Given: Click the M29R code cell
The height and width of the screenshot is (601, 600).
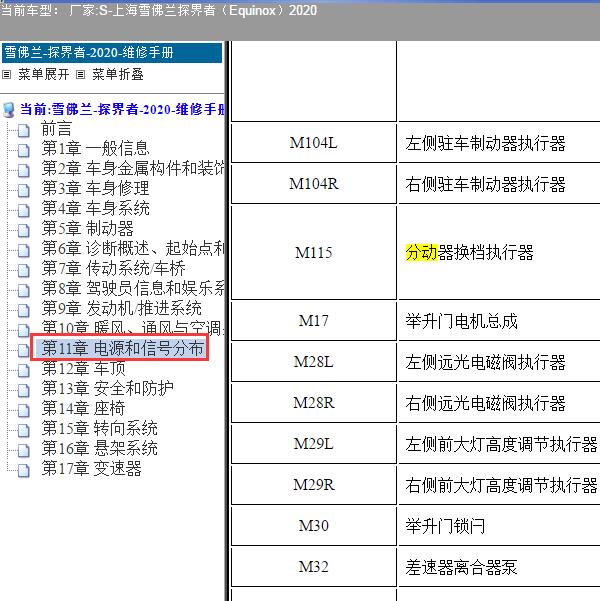Looking at the screenshot, I should click(314, 484).
